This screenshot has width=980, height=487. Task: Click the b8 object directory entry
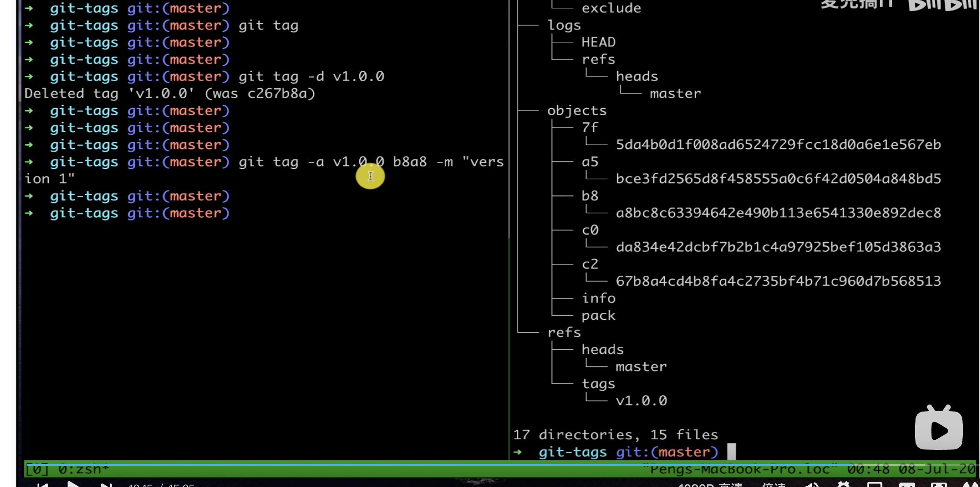pyautogui.click(x=590, y=195)
